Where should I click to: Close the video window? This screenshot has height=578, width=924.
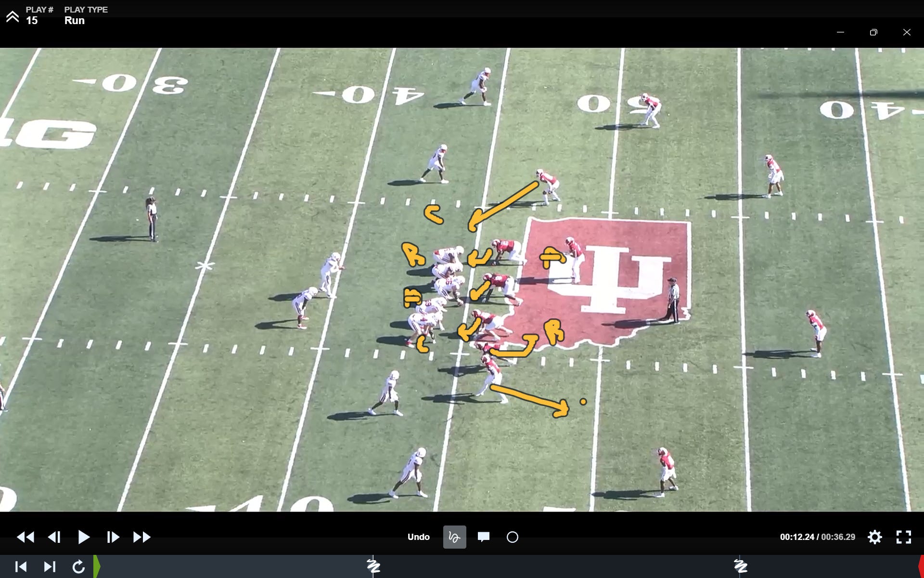(x=907, y=32)
